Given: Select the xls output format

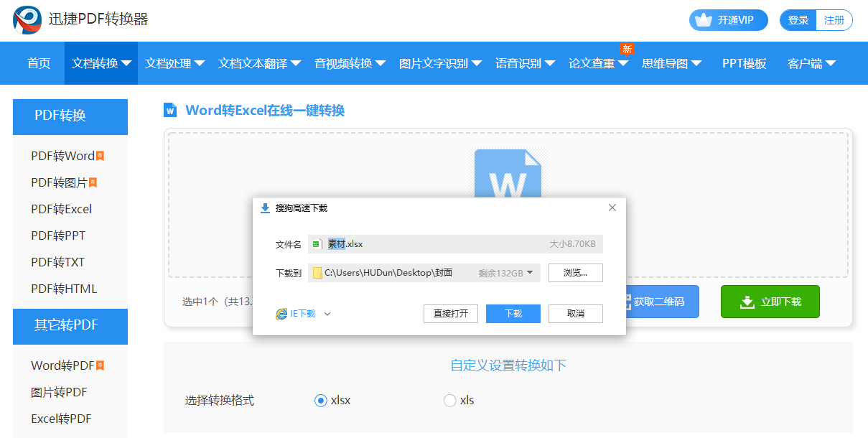Looking at the screenshot, I should [x=449, y=401].
